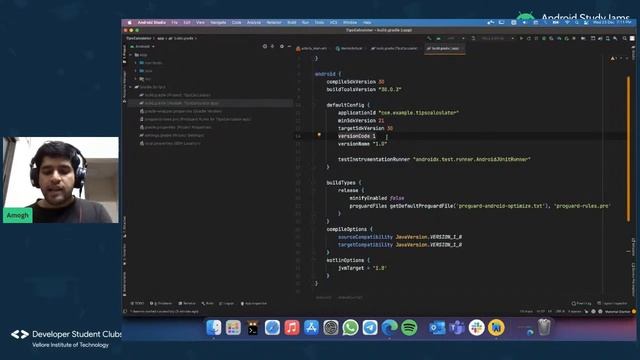Open the Apple menu
Viewport: 640px width, 360px height.
[x=129, y=22]
